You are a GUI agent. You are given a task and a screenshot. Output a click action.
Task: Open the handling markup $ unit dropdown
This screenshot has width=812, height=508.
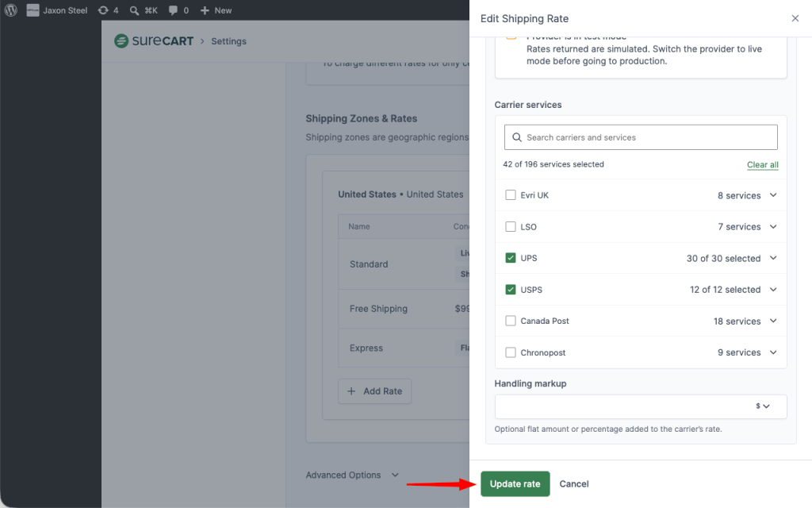point(763,406)
